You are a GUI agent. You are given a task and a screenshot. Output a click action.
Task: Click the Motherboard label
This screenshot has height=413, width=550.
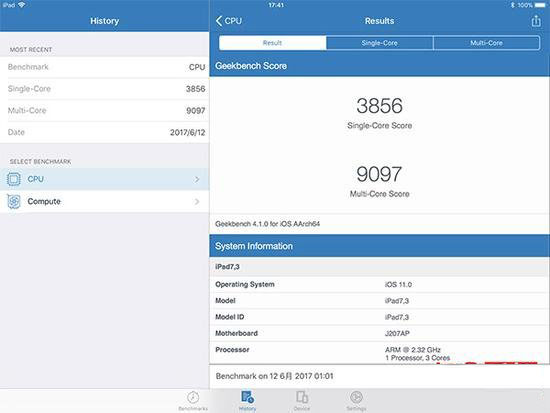pos(236,333)
